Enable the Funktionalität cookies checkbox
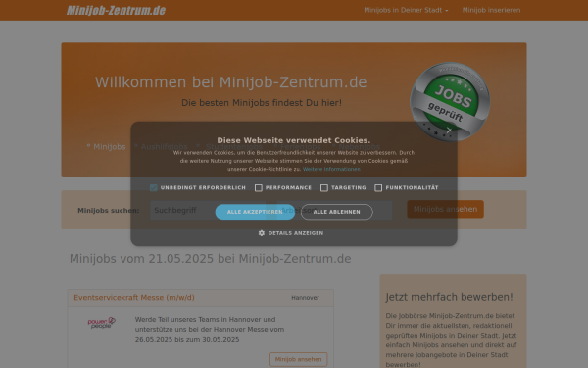 click(378, 187)
